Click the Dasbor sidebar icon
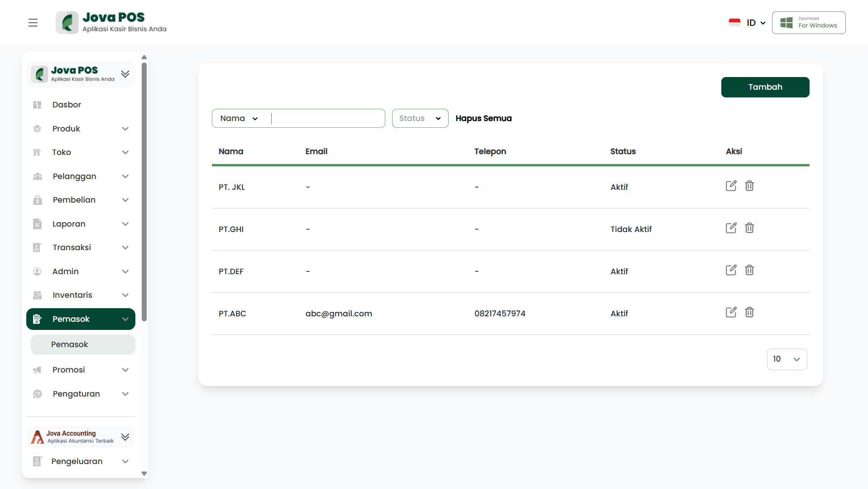This screenshot has height=489, width=868. pos(37,105)
